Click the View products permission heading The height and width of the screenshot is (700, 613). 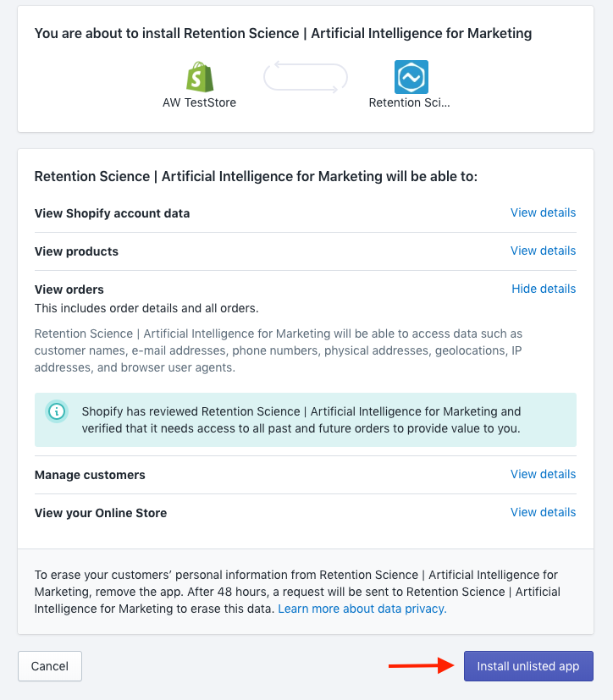click(76, 251)
